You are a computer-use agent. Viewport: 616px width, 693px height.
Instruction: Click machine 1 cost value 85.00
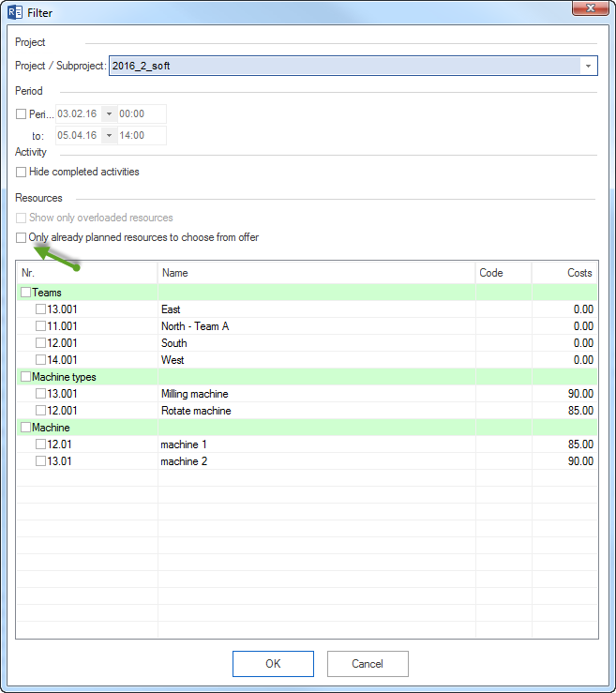(x=580, y=444)
